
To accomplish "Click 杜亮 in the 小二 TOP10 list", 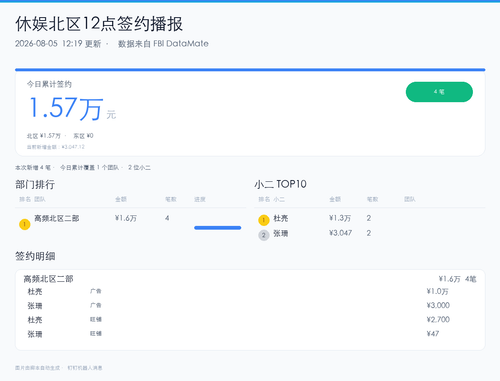I will [x=281, y=218].
